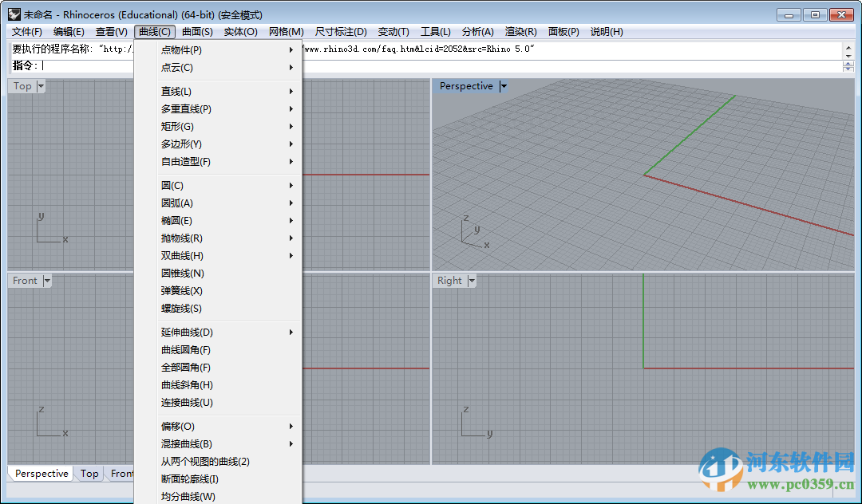Expand the 双曲线(H) submenu

pyautogui.click(x=218, y=256)
